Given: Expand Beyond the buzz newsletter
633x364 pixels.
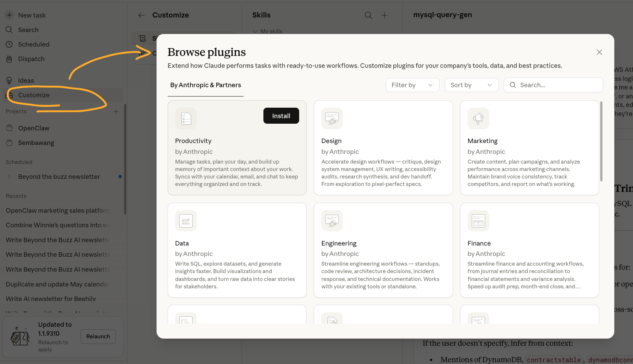Looking at the screenshot, I should point(9,177).
